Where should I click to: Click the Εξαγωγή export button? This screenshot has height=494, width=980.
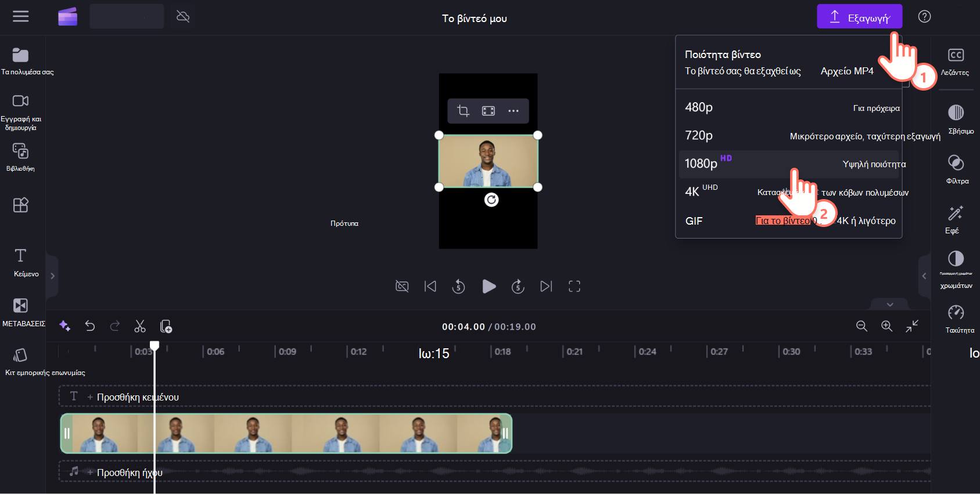point(859,16)
